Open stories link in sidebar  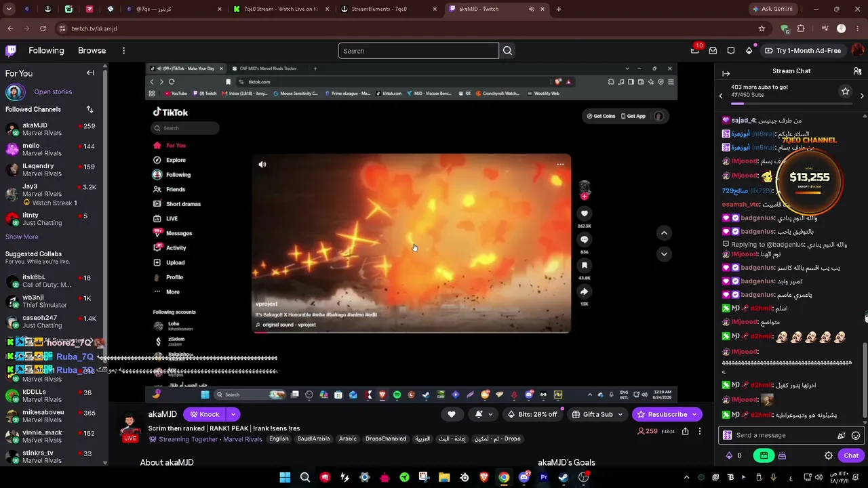(53, 91)
